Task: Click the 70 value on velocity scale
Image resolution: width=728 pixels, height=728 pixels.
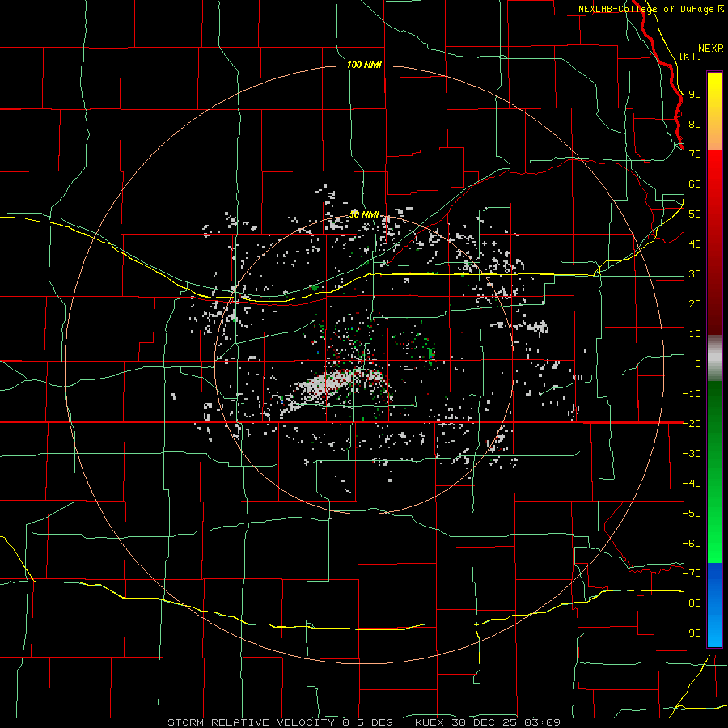Action: 695,154
